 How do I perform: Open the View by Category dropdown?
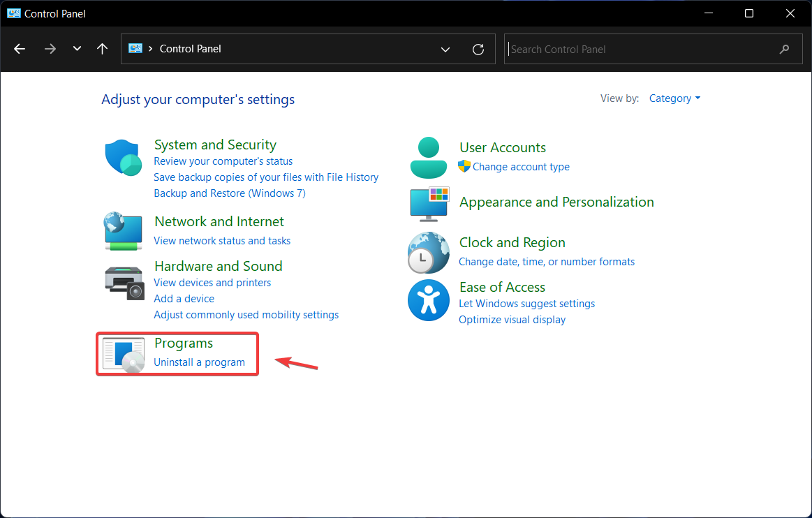(674, 98)
